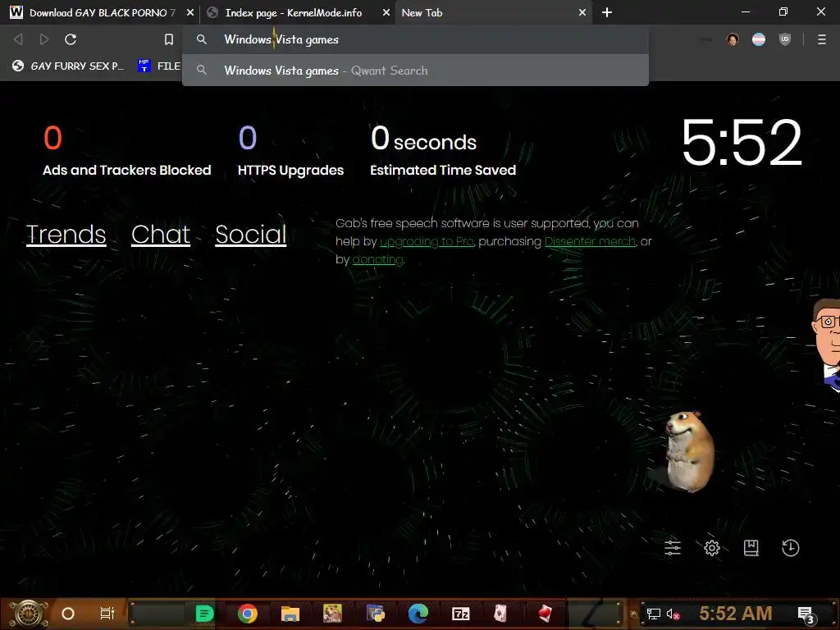Go back with the browser back arrow
Screen dimensions: 840x630
[x=18, y=39]
